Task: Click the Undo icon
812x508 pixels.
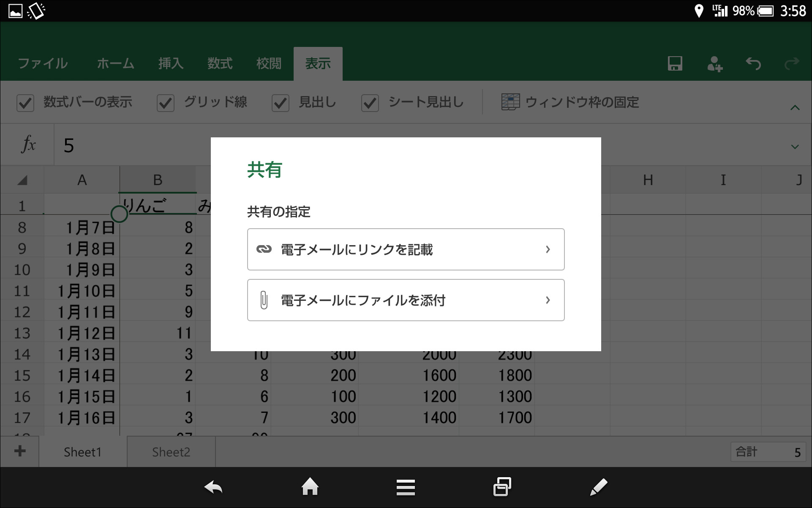Action: pyautogui.click(x=753, y=63)
